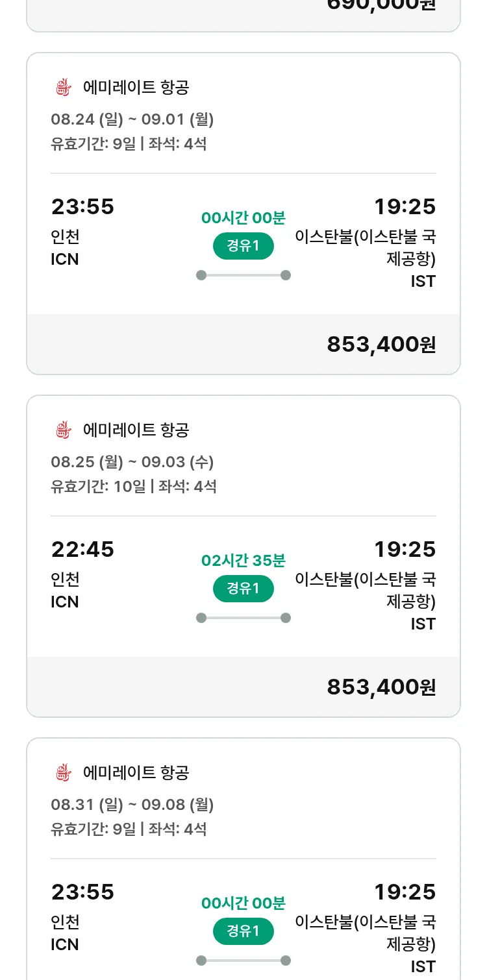This screenshot has width=487, height=980.
Task: Tap 19:25 arrival time on 08.24 flight
Action: coord(405,207)
